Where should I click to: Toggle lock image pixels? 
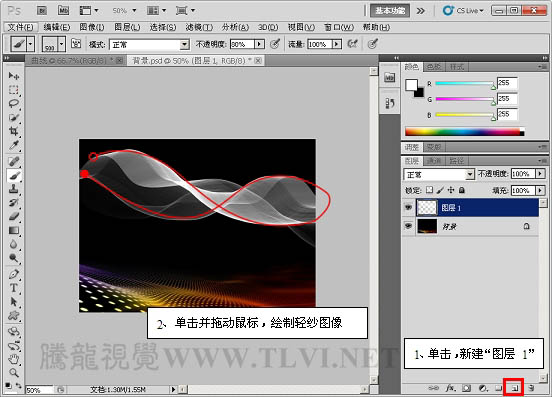[440, 190]
